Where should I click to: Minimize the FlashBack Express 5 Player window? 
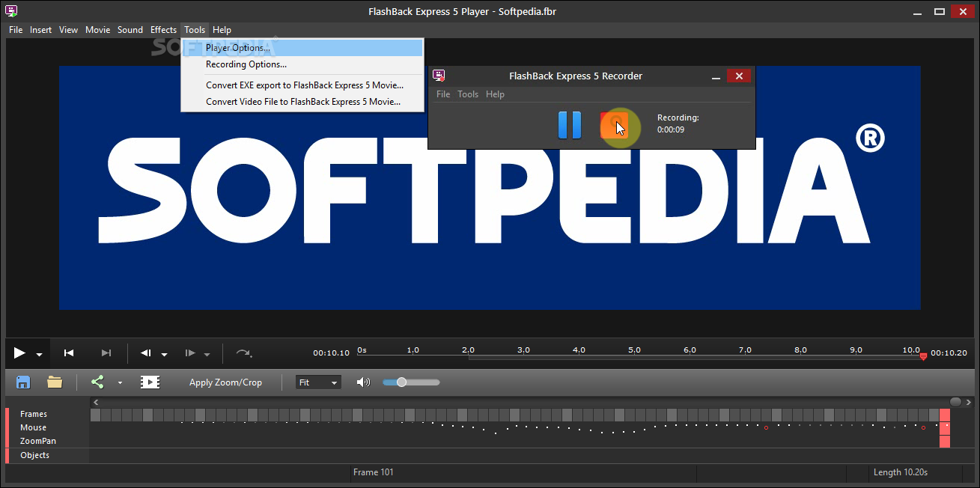(919, 12)
